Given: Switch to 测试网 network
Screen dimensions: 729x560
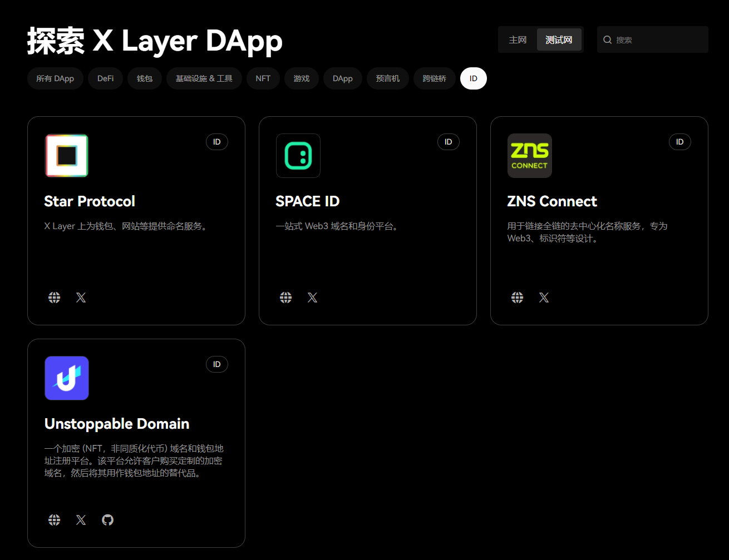Looking at the screenshot, I should pyautogui.click(x=559, y=40).
